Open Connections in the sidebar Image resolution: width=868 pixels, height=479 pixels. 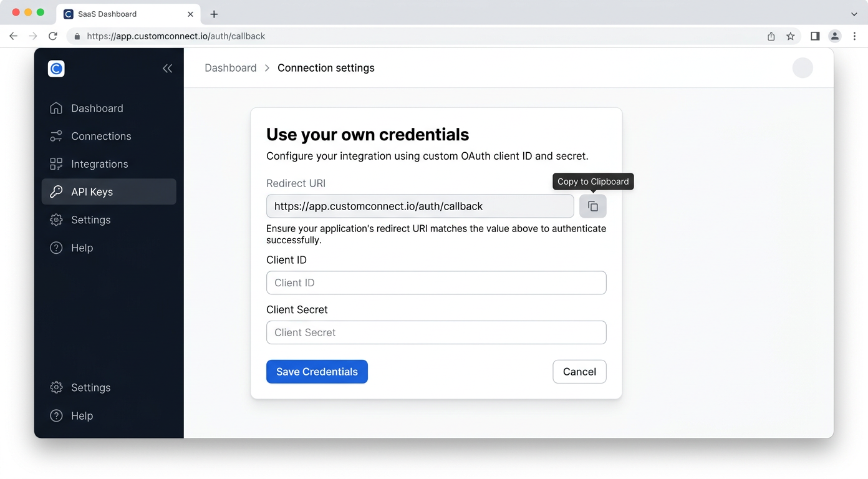tap(101, 136)
